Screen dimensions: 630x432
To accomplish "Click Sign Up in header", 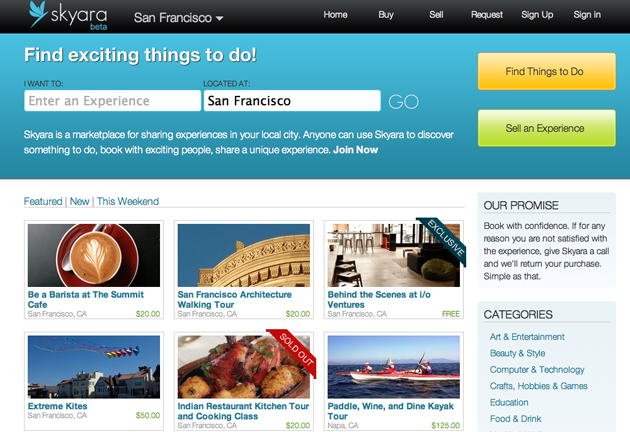I will 537,15.
